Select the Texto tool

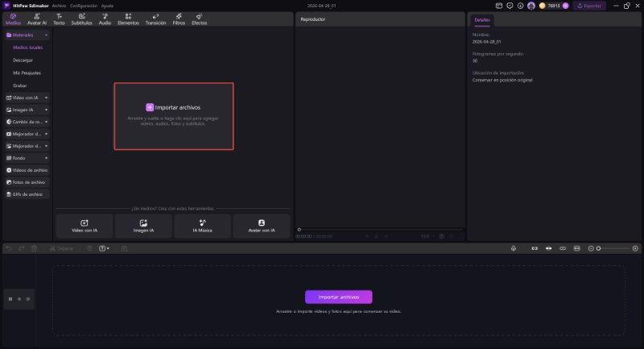pyautogui.click(x=59, y=19)
